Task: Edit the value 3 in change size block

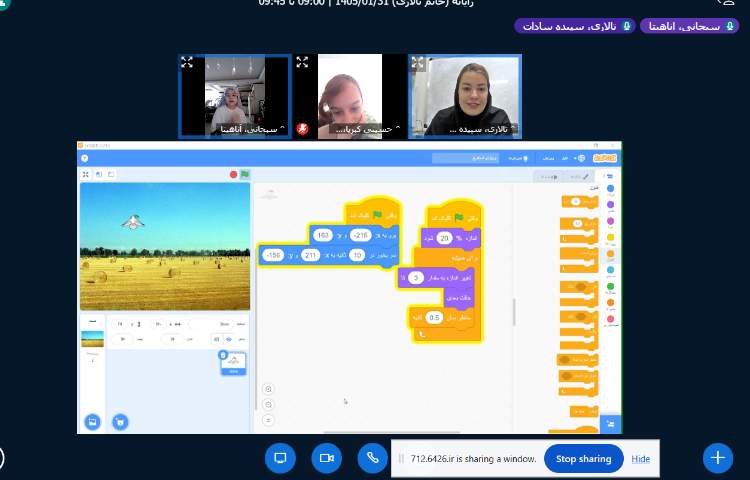Action: coord(416,278)
